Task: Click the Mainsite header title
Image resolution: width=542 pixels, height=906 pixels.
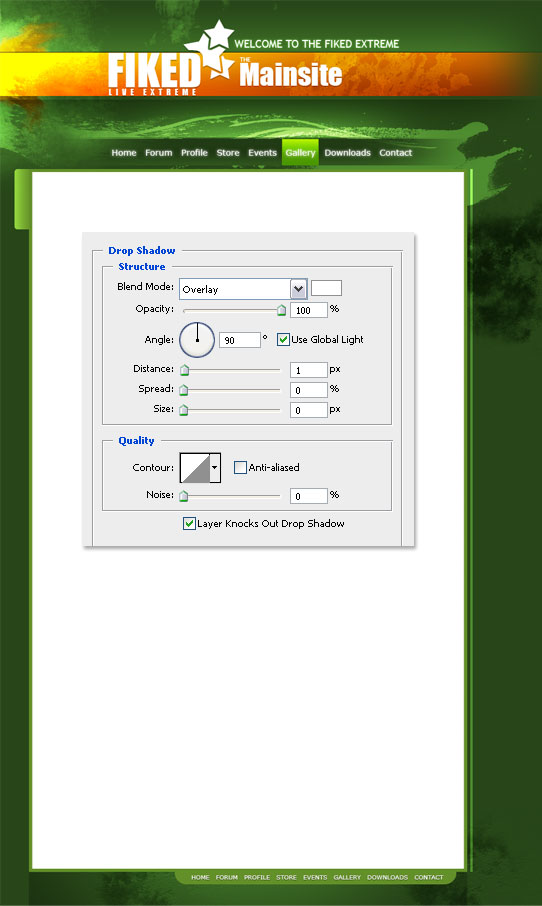Action: (291, 73)
